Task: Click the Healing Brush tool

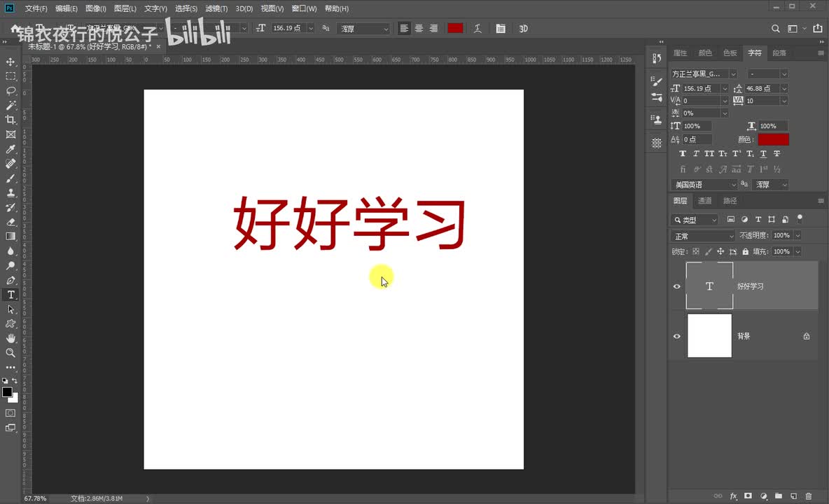Action: (11, 164)
